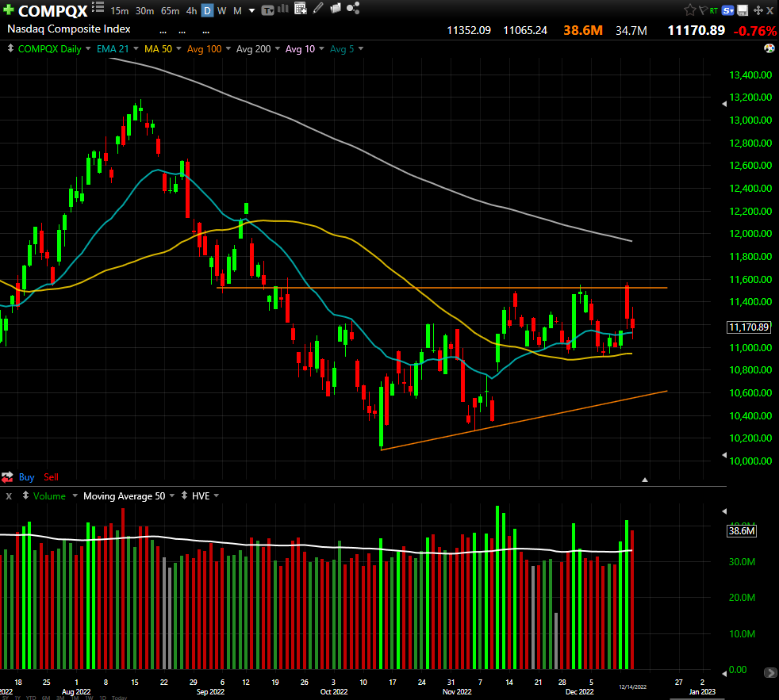Screen dimensions: 779x700
Task: Click the up-down arrow beside HVE
Action: pos(184,495)
